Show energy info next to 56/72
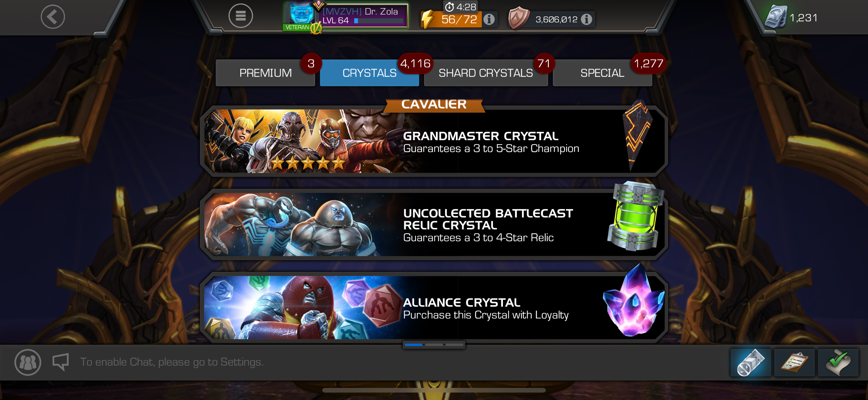 489,20
